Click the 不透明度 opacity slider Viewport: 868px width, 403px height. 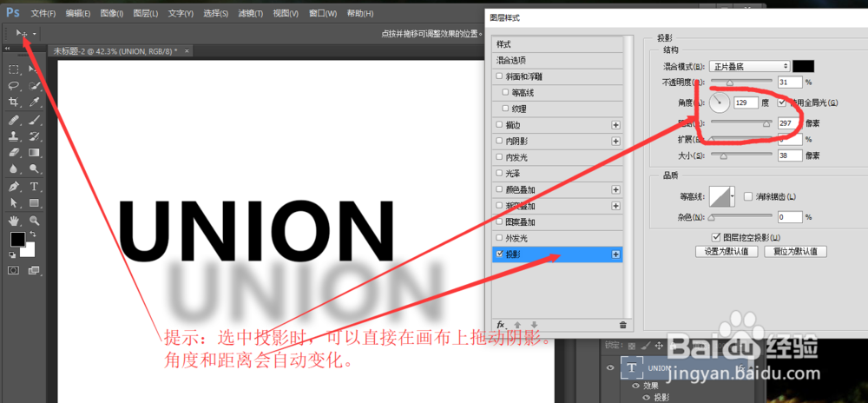pos(741,83)
